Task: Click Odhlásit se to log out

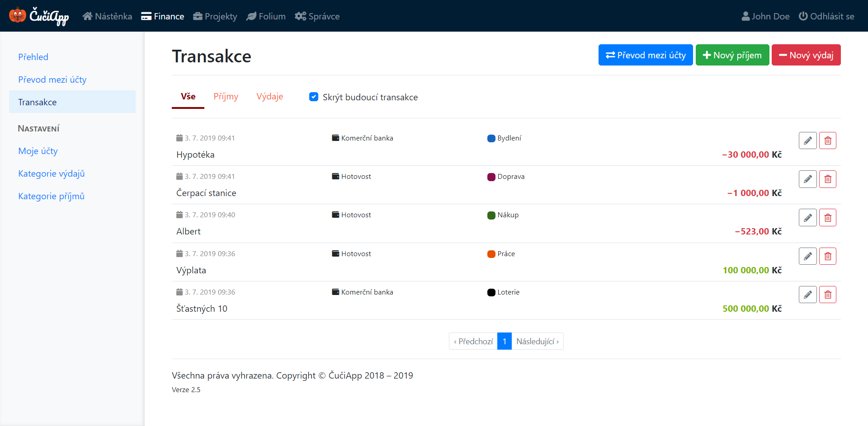Action: pos(826,16)
